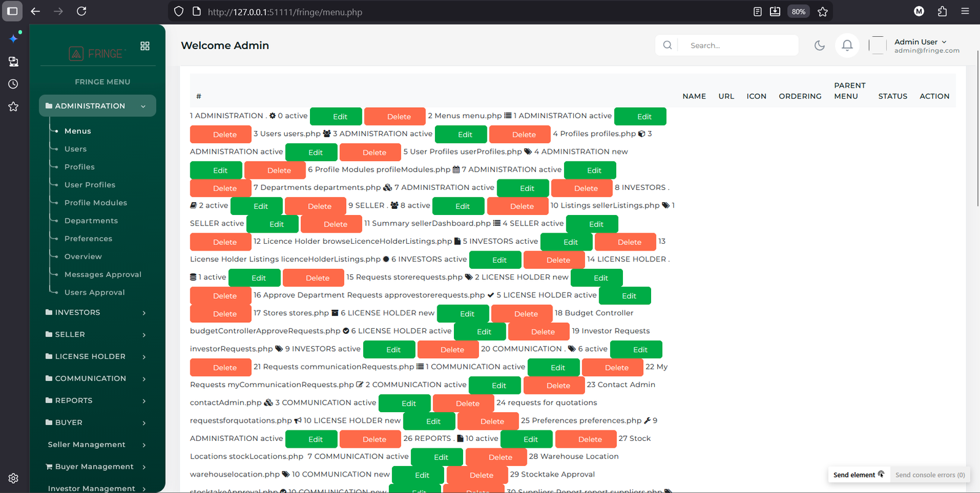Viewport: 980px width, 493px height.
Task: Toggle dark mode moon icon
Action: 820,45
